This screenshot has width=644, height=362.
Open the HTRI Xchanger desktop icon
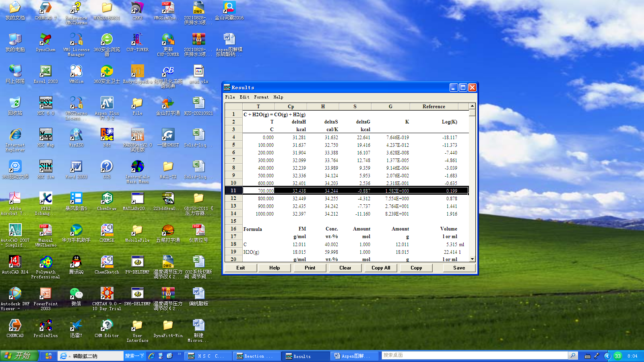[x=45, y=204]
